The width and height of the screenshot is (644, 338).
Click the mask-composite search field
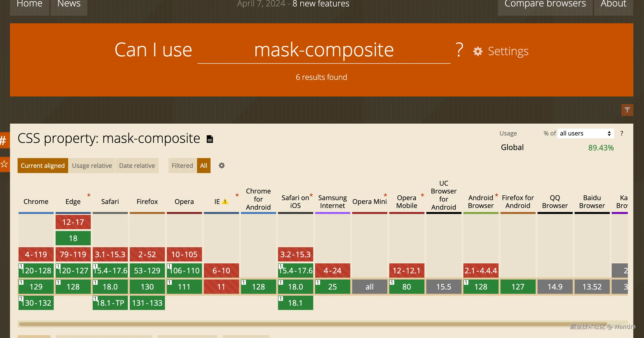click(324, 50)
